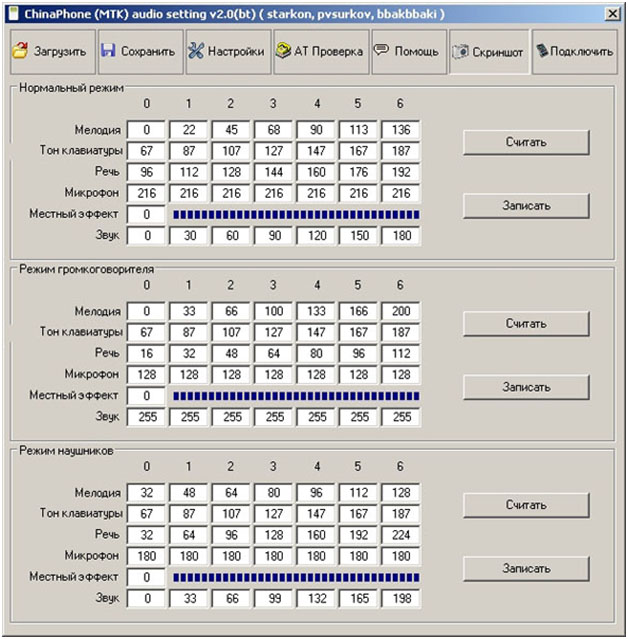Select loudspeaker Речь field with value 16
This screenshot has height=639, width=628.
(x=146, y=353)
